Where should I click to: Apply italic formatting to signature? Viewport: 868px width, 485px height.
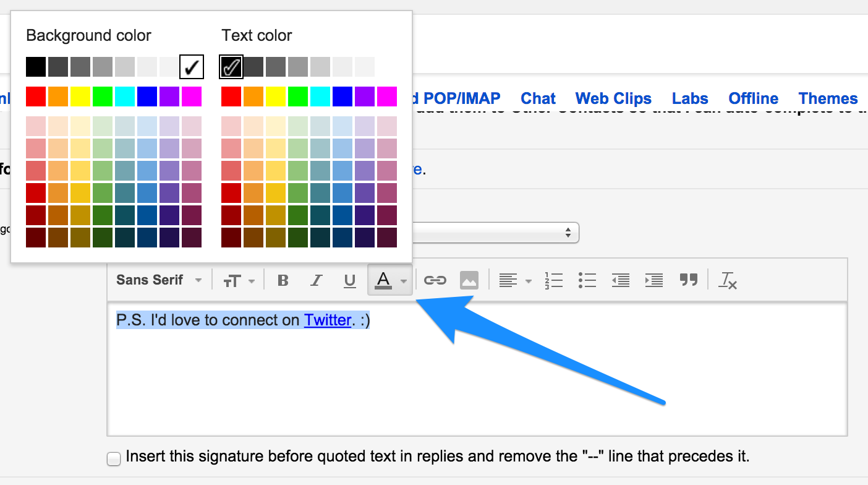click(317, 280)
